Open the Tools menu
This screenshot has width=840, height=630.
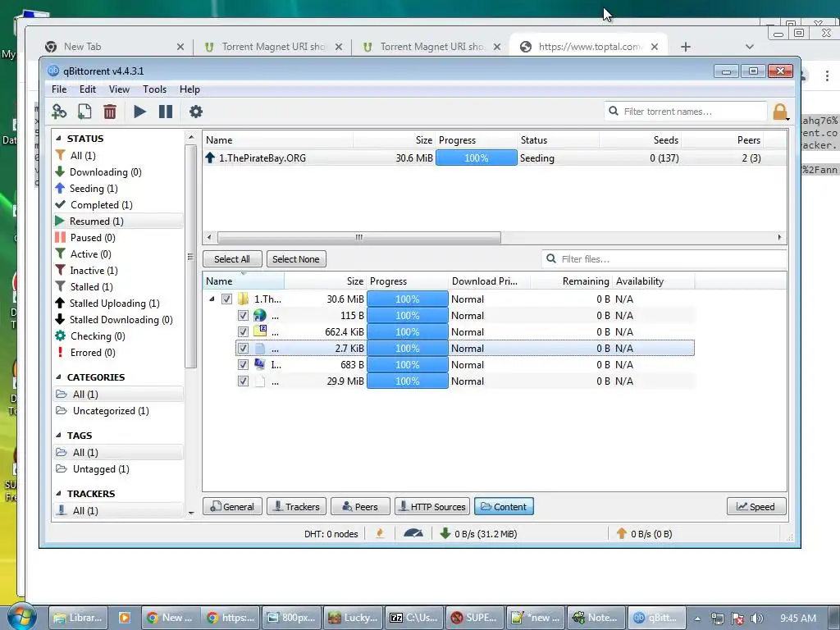(154, 89)
